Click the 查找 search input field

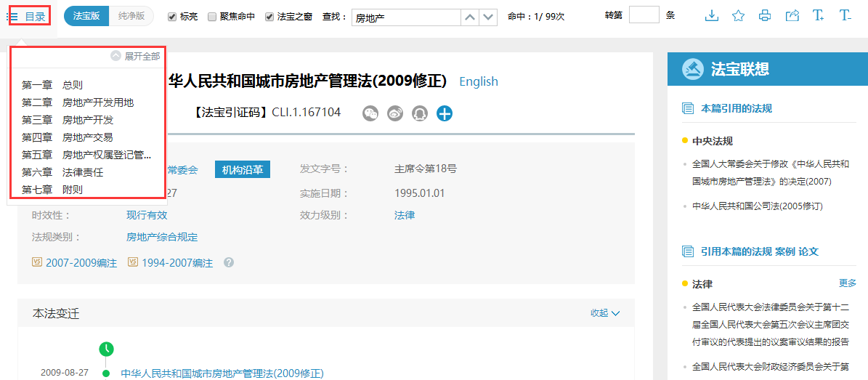406,17
